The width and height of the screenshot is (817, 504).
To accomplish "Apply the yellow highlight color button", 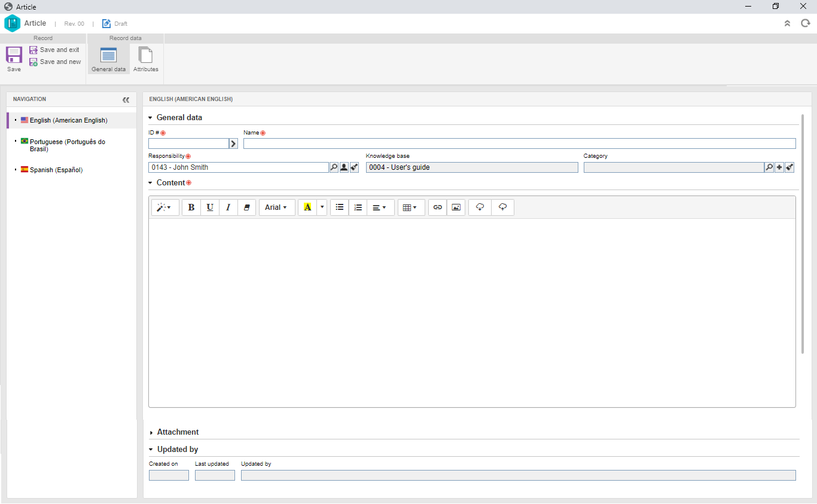I will point(307,207).
